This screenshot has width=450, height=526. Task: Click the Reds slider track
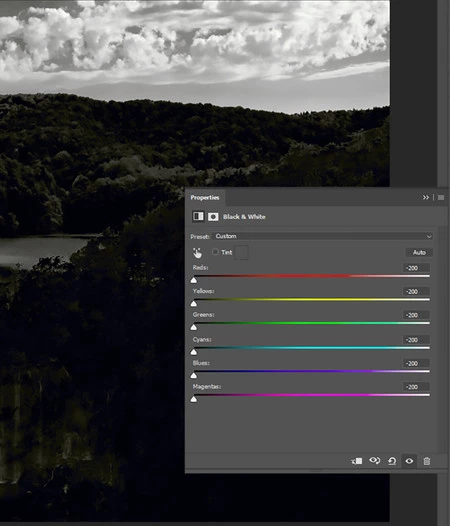point(311,276)
